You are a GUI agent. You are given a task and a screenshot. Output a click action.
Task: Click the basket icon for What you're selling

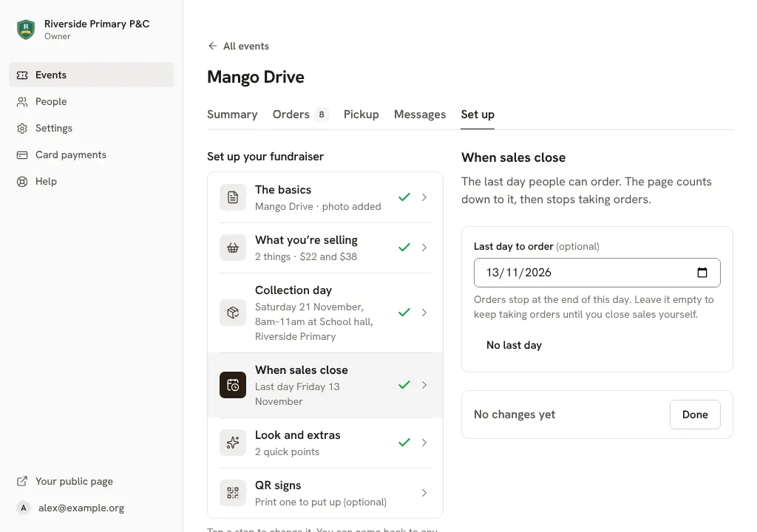(x=233, y=248)
